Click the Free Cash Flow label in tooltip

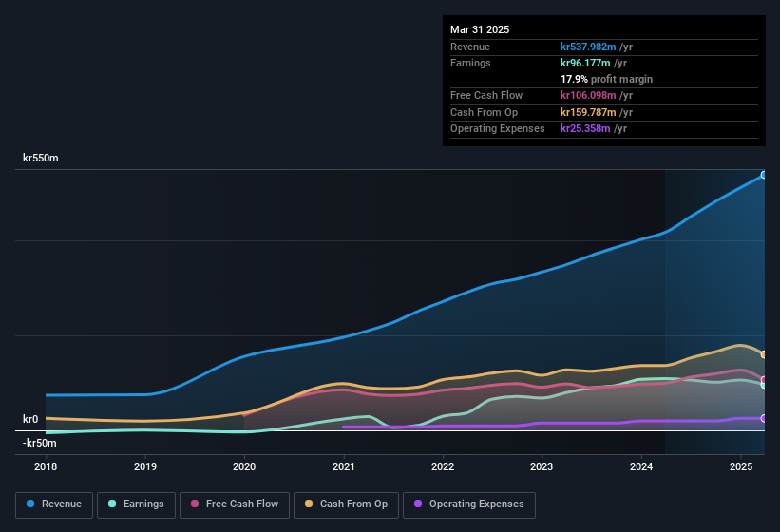tap(486, 95)
